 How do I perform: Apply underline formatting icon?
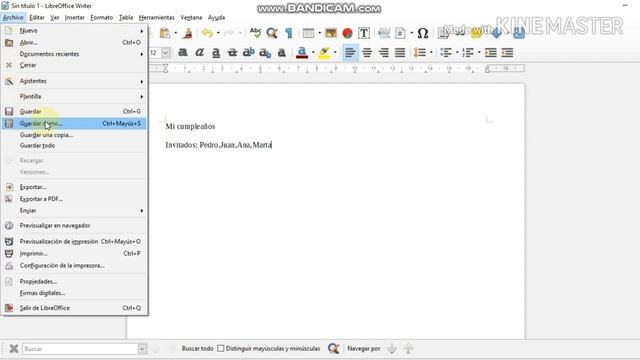coord(216,53)
